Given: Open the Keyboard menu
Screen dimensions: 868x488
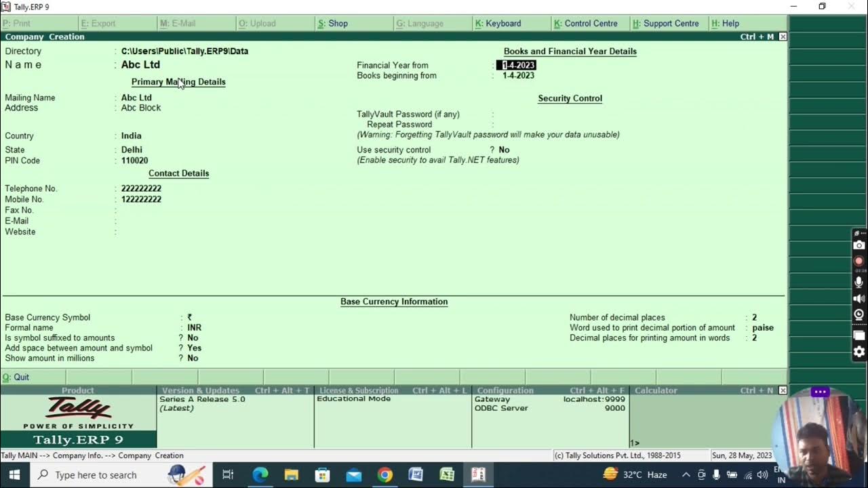Looking at the screenshot, I should pos(498,23).
